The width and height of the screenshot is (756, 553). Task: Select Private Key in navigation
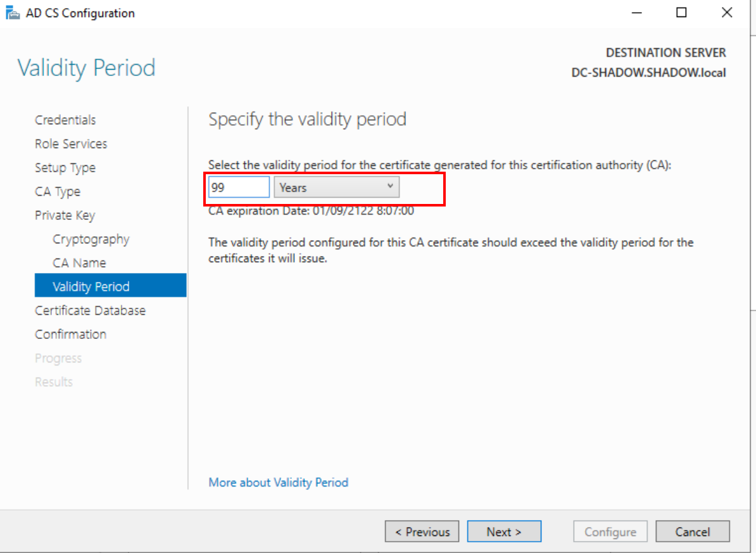65,215
